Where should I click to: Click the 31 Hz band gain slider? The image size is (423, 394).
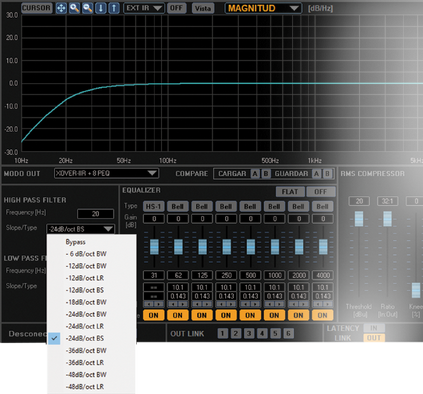(154, 247)
